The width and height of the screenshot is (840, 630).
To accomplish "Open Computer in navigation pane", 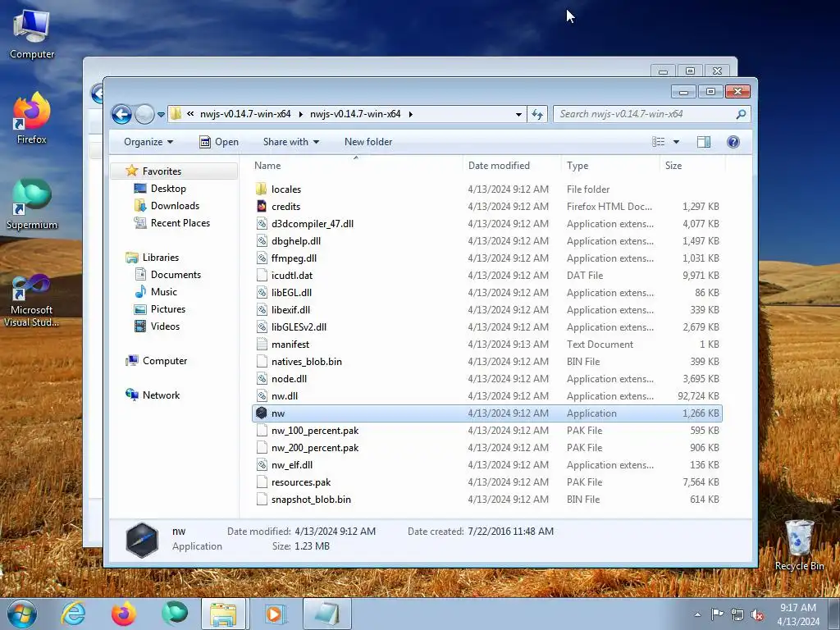I will (x=164, y=361).
